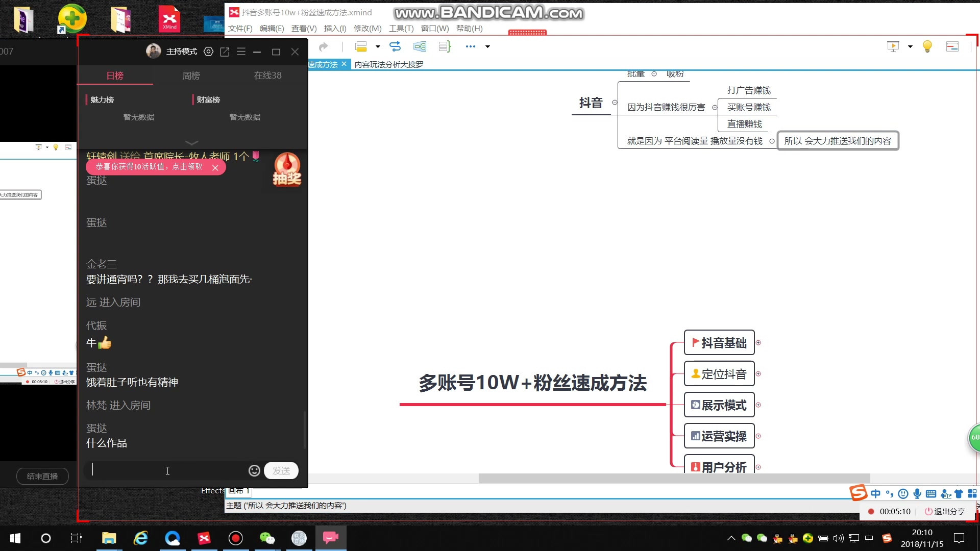The height and width of the screenshot is (551, 980).
Task: Expand the 定位抖音 node toggle
Action: 758,374
